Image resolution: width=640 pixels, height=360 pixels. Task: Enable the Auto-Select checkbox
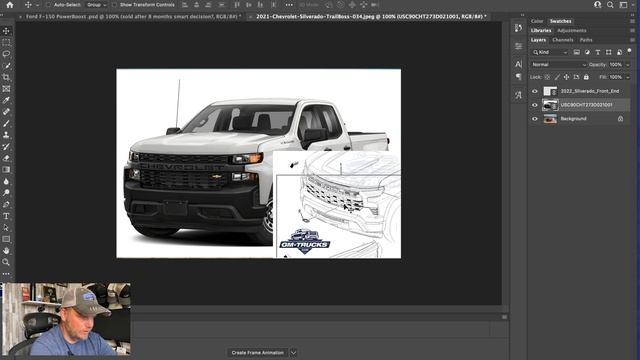[x=49, y=5]
